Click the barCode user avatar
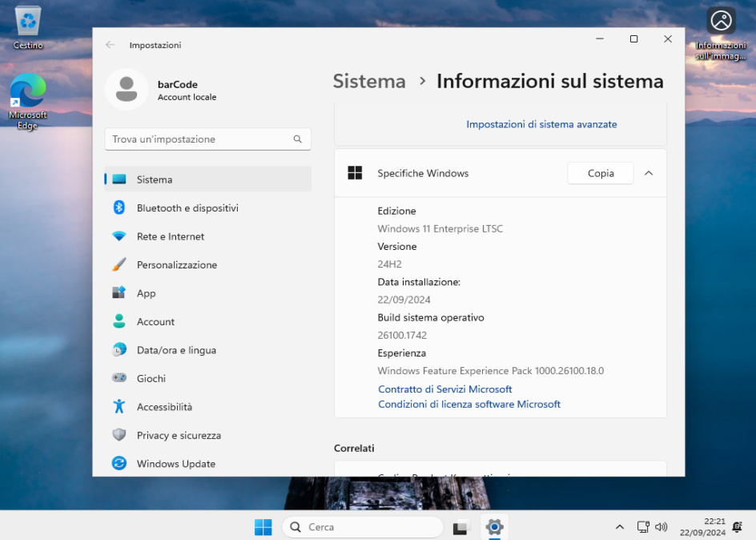This screenshot has height=540, width=756. (x=127, y=89)
